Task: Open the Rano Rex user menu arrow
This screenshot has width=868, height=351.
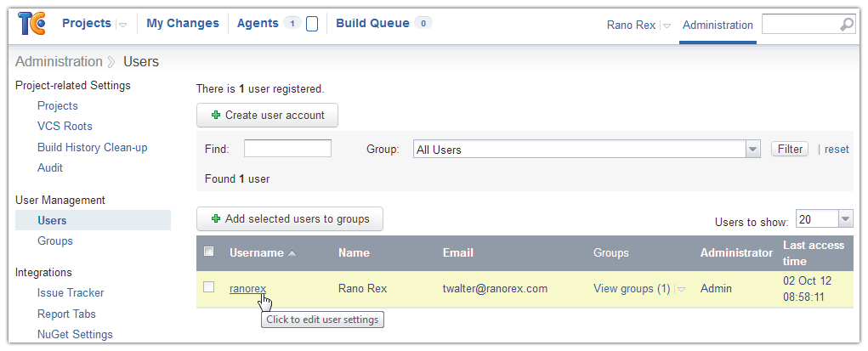Action: (667, 25)
